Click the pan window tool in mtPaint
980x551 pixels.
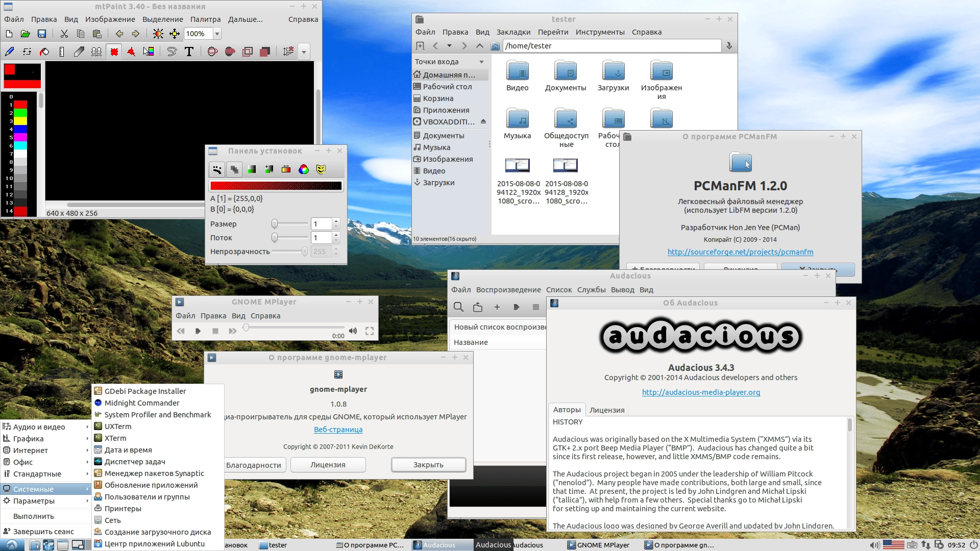[175, 34]
